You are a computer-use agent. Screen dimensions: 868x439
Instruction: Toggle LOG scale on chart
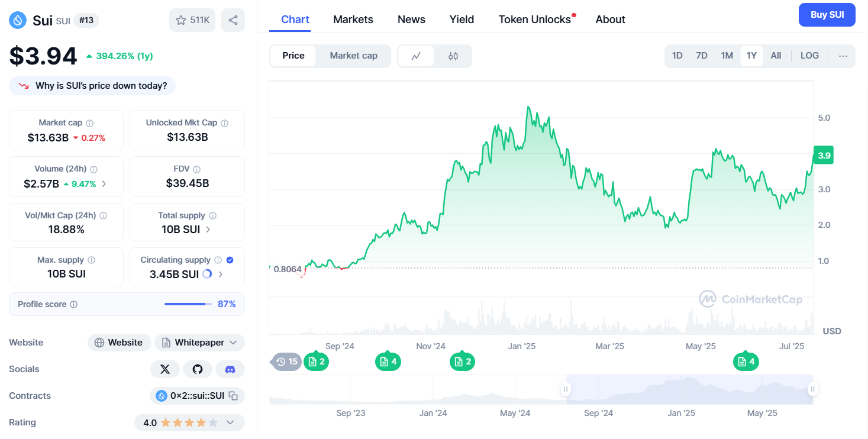[809, 56]
